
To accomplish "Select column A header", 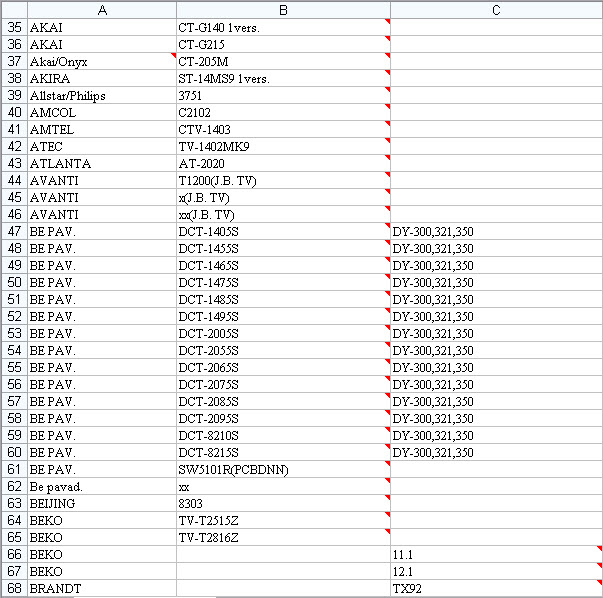I will 101,9.
